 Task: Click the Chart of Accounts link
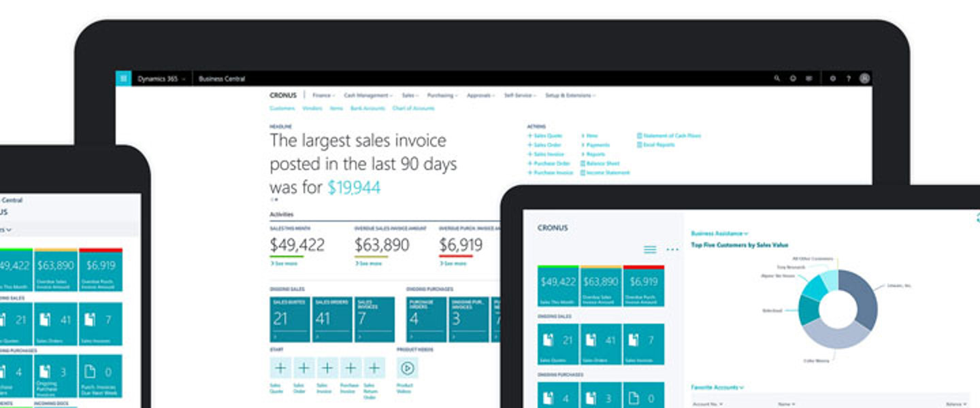pyautogui.click(x=413, y=108)
